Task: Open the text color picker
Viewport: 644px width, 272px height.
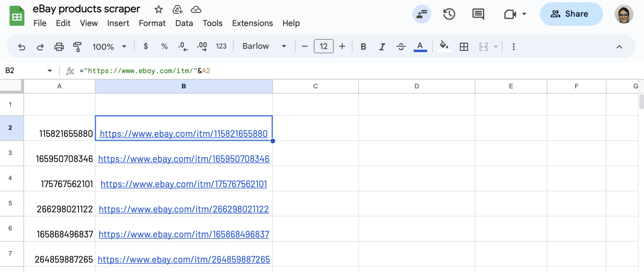Action: [420, 47]
